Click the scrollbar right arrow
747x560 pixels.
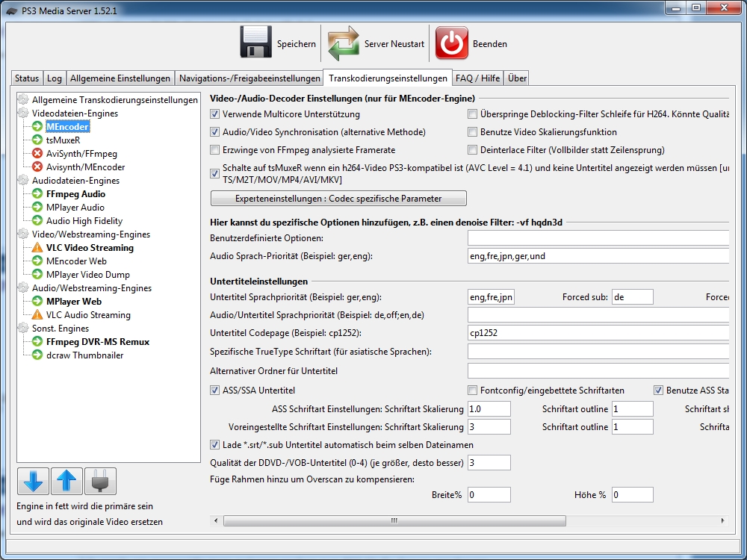point(722,521)
